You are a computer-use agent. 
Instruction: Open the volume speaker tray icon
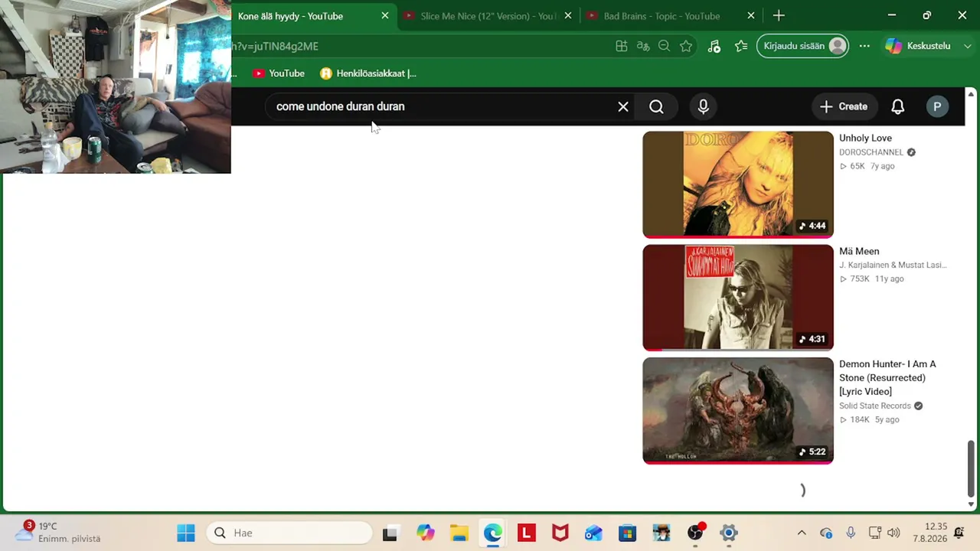click(x=893, y=533)
